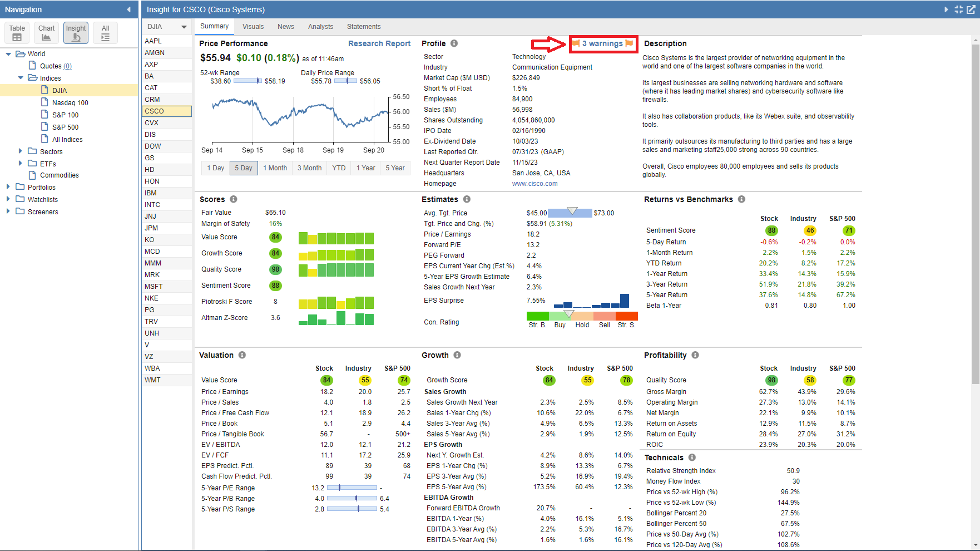The height and width of the screenshot is (551, 980).
Task: Switch to the Summary tab
Action: click(x=214, y=26)
